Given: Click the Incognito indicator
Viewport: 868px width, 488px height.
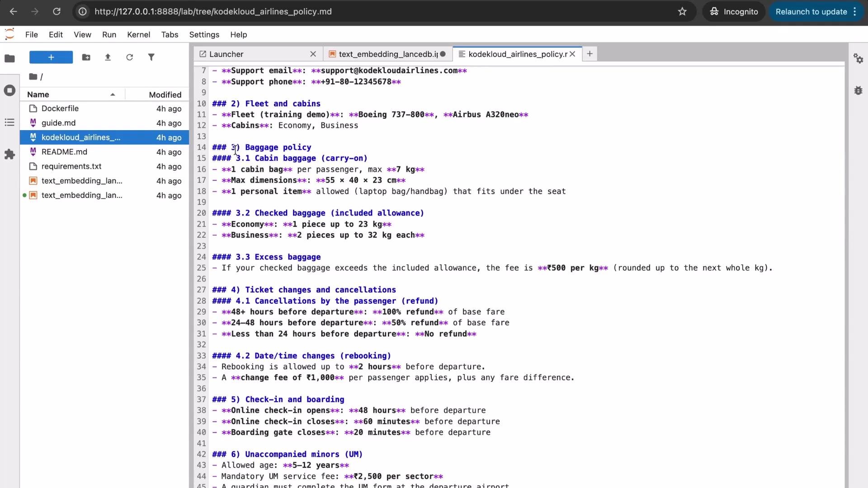Looking at the screenshot, I should click(733, 12).
